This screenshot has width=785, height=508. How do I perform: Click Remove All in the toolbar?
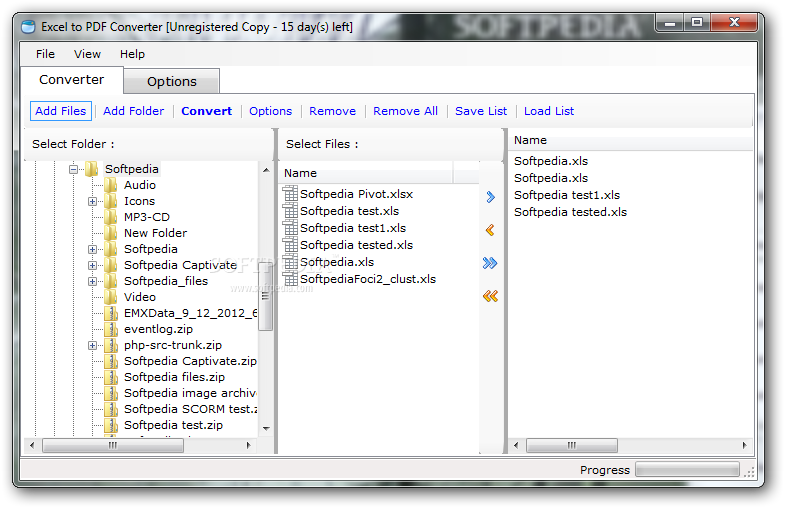pos(405,111)
